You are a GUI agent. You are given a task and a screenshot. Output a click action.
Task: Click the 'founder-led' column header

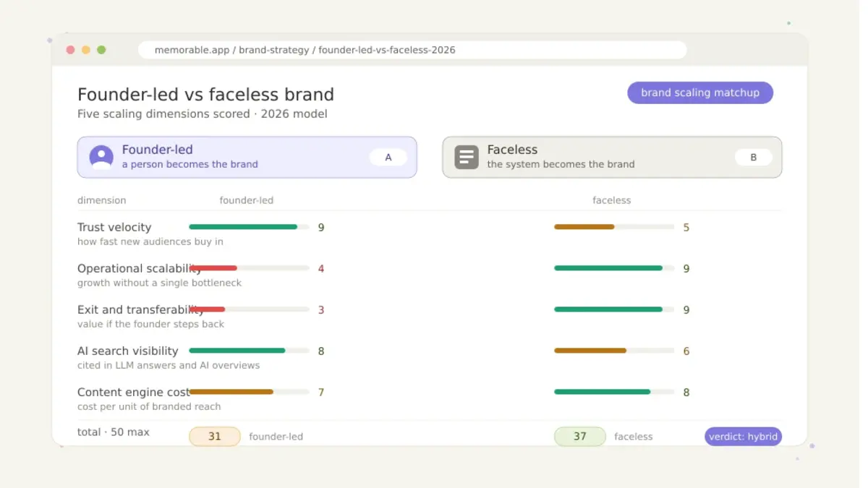247,200
